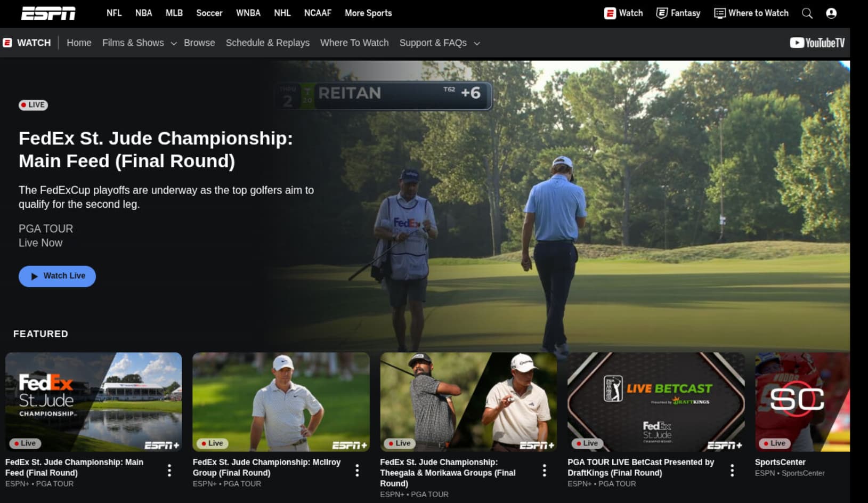
Task: Open the SportsCenter title link
Action: click(780, 462)
